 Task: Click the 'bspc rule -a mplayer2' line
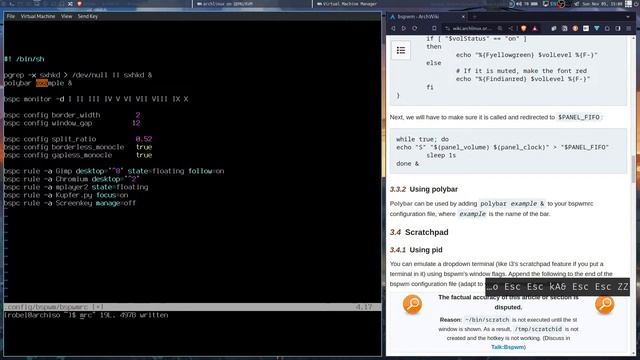pyautogui.click(x=76, y=187)
